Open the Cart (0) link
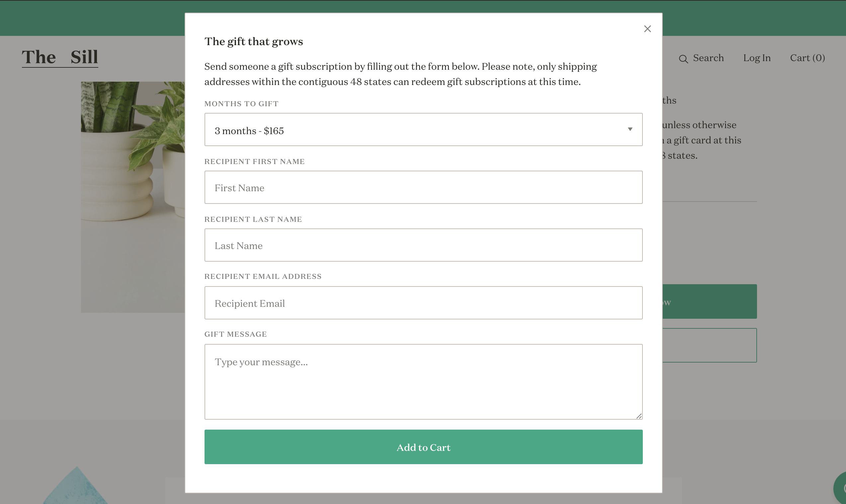 coord(807,58)
